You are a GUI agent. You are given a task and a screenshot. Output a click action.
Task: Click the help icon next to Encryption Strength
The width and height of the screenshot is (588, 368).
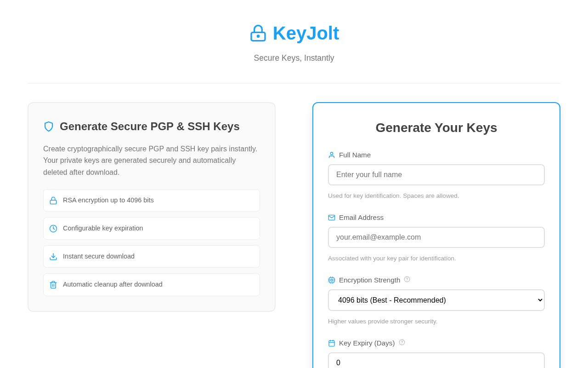407,279
